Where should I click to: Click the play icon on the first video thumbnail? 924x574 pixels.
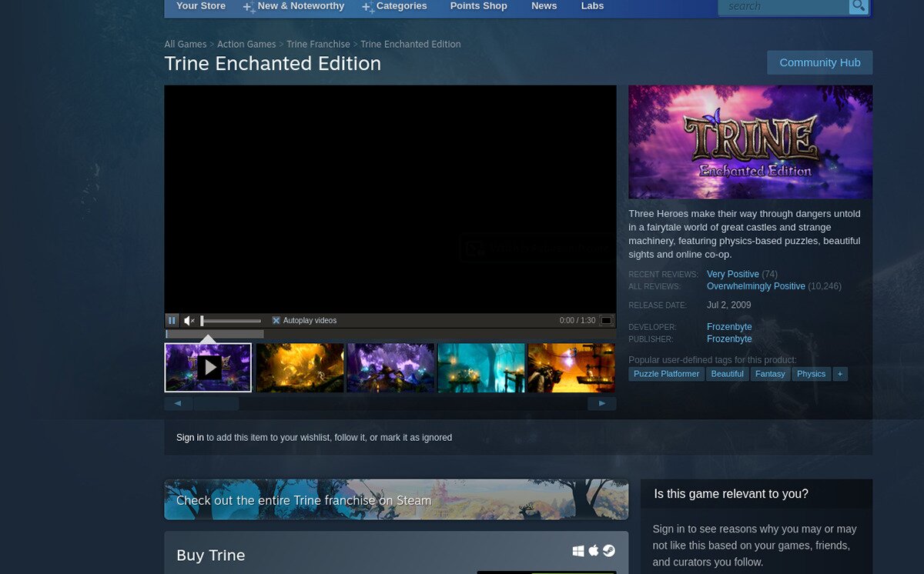208,367
